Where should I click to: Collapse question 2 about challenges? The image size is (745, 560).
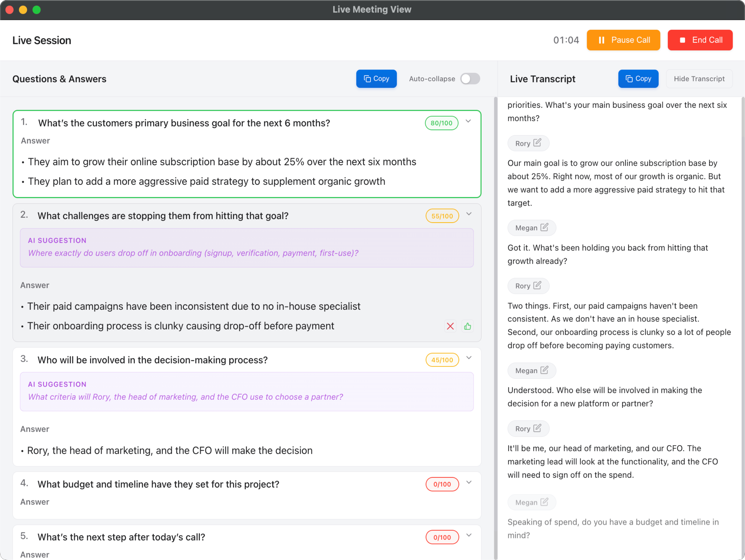pyautogui.click(x=469, y=215)
